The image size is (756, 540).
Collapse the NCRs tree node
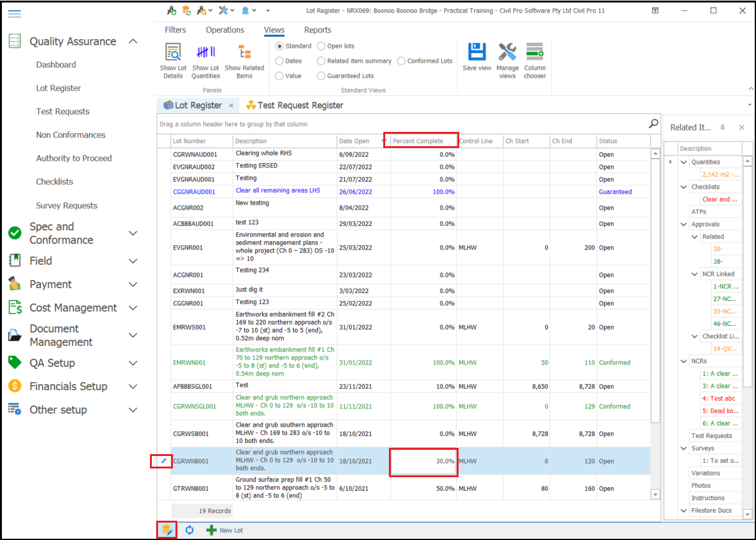pyautogui.click(x=684, y=361)
